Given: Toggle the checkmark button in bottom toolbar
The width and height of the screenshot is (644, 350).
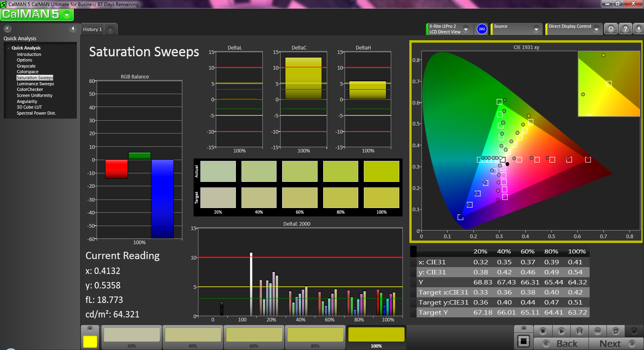Looking at the screenshot, I should tap(634, 331).
